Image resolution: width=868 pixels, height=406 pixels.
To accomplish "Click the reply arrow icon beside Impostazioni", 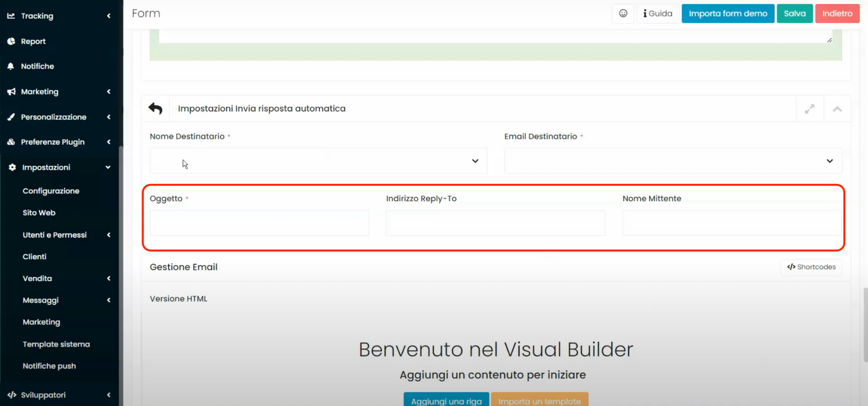I will click(x=155, y=109).
